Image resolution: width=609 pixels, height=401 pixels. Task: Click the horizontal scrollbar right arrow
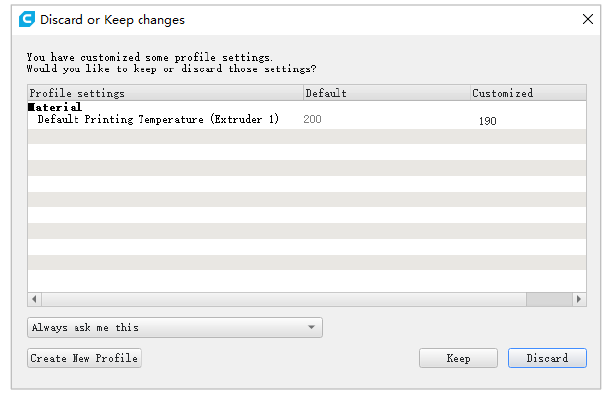click(x=578, y=299)
